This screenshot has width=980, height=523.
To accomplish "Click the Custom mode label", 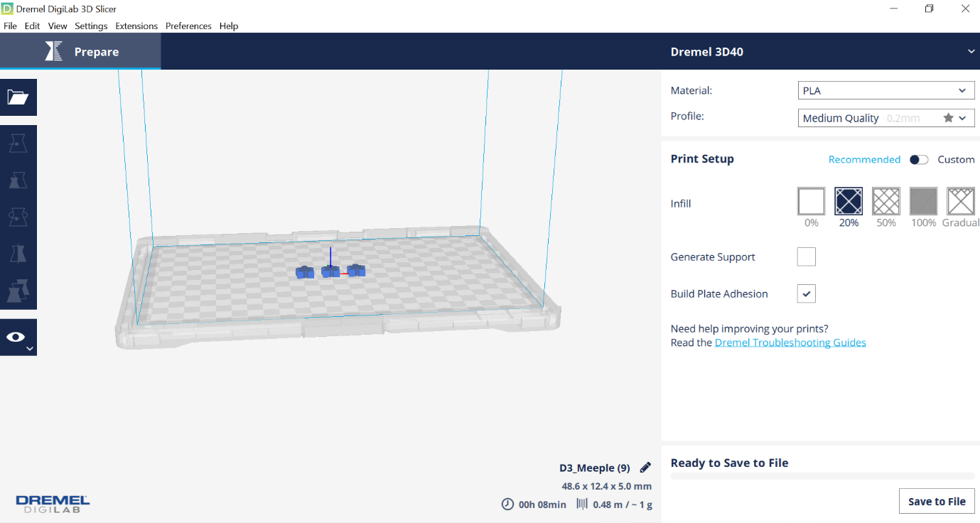I will [956, 160].
